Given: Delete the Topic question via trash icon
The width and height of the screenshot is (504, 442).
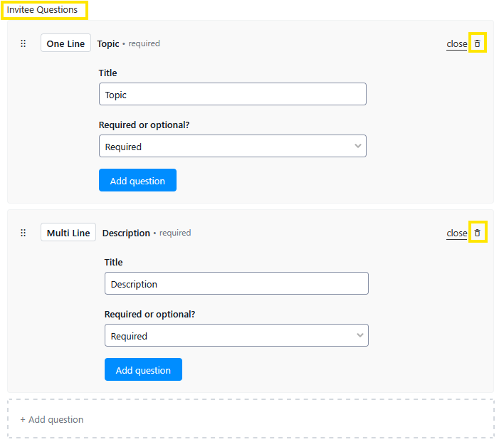Looking at the screenshot, I should [x=478, y=43].
